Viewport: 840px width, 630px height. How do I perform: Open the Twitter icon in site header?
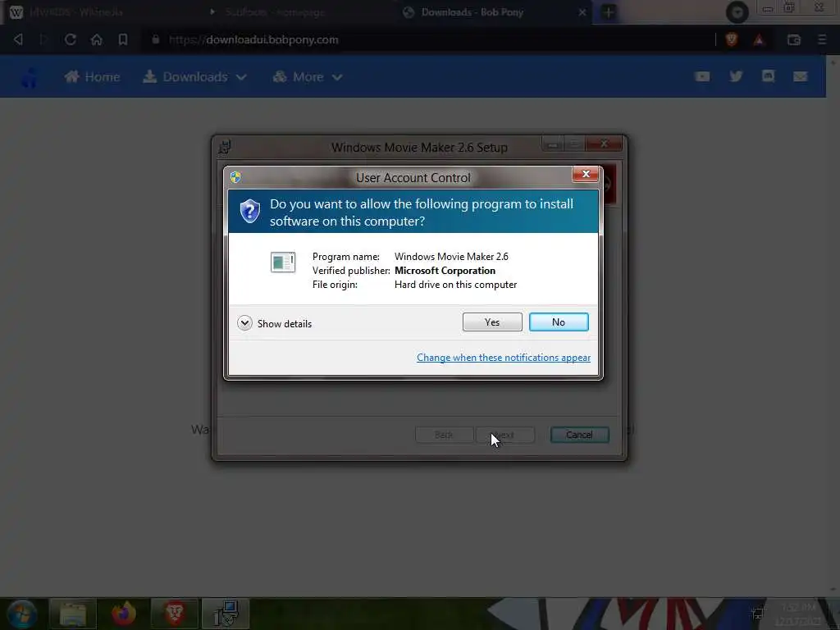(x=736, y=76)
